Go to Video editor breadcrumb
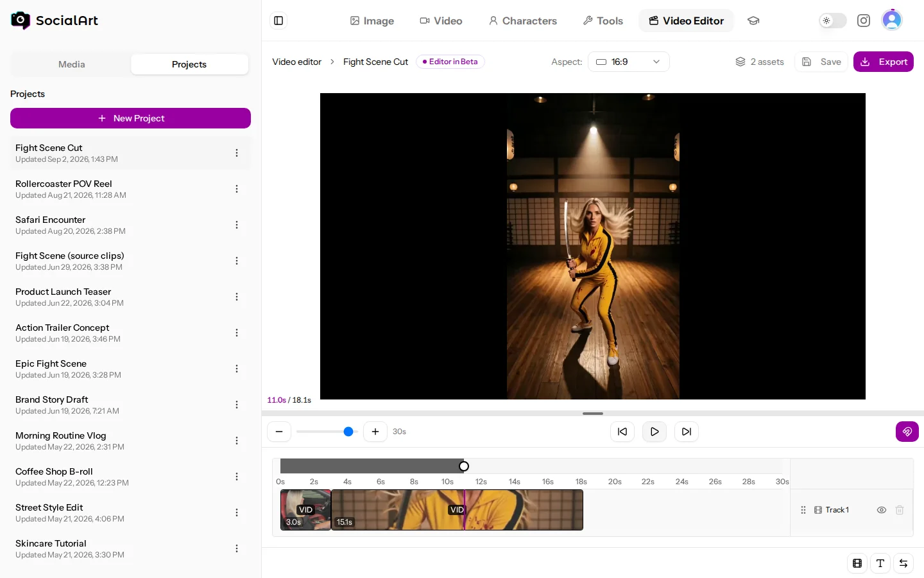Viewport: 924px width, 578px height. pos(296,62)
